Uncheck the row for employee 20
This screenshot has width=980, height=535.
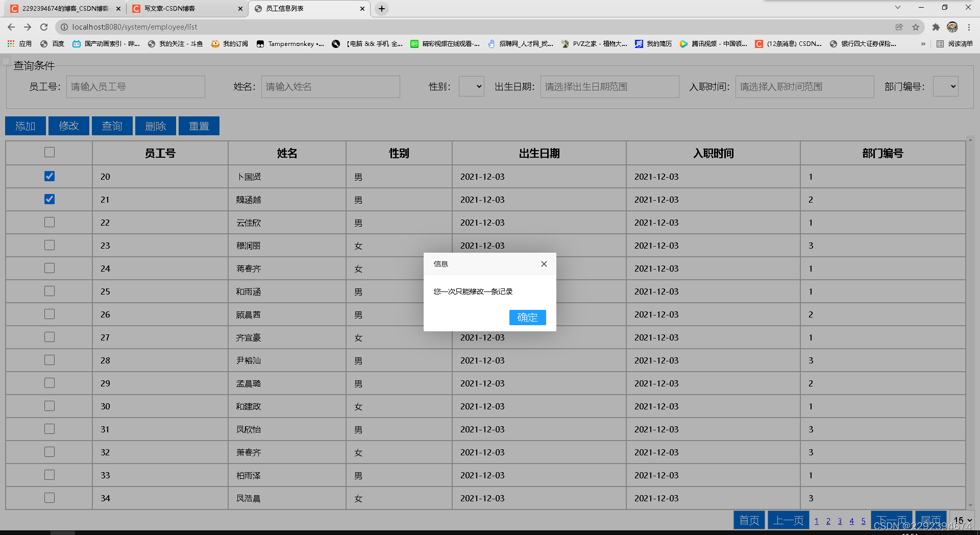[50, 176]
